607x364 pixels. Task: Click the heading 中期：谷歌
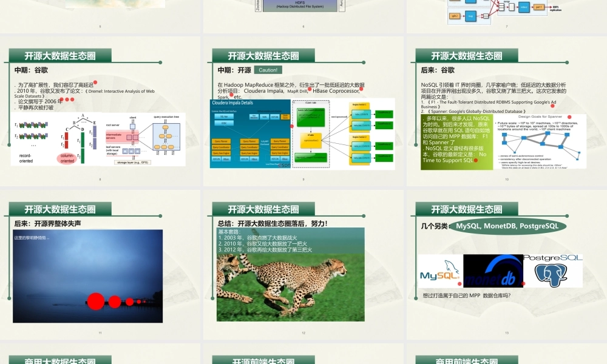(32, 70)
